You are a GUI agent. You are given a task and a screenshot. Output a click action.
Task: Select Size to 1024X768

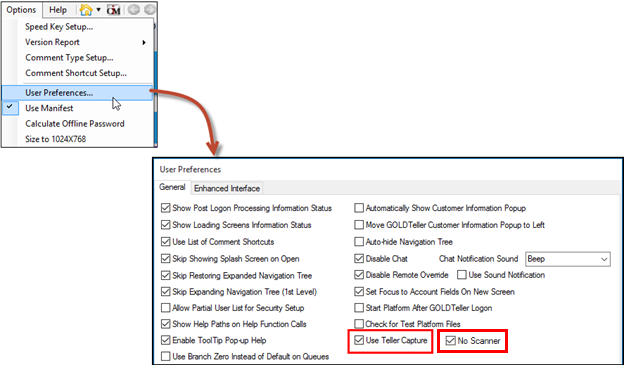click(x=77, y=139)
